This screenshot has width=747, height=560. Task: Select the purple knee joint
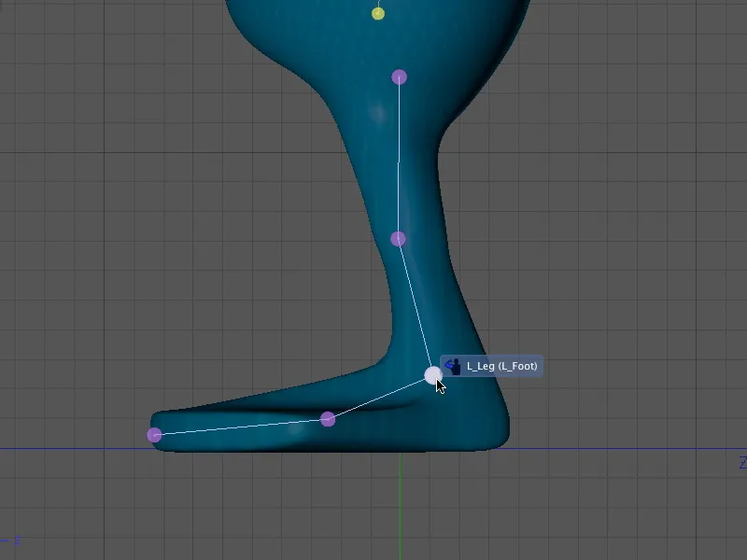tap(399, 238)
